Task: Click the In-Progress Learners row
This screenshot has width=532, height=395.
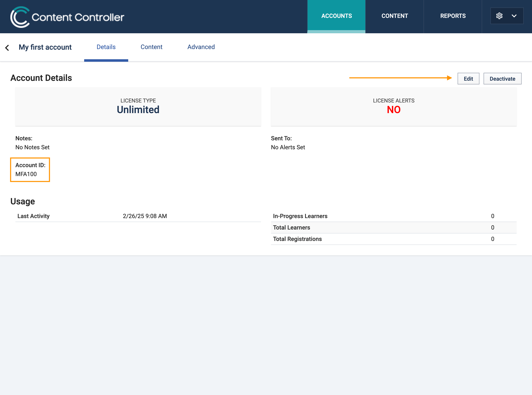Action: (x=393, y=216)
